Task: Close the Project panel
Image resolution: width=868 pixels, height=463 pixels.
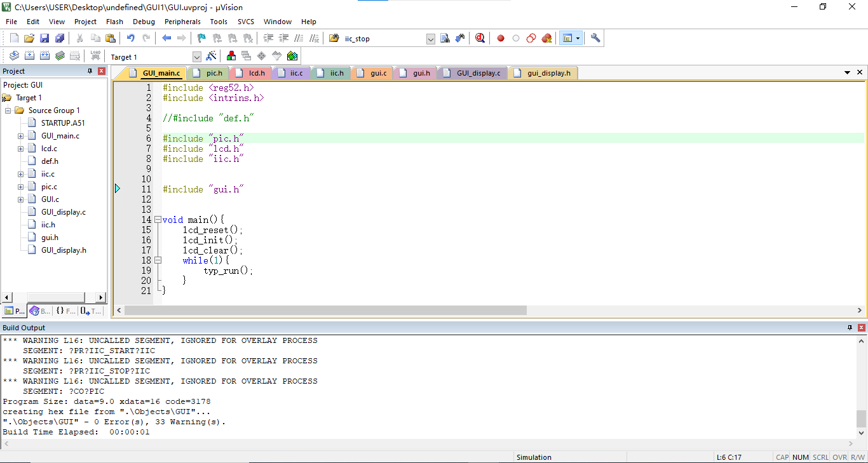Action: click(x=101, y=71)
